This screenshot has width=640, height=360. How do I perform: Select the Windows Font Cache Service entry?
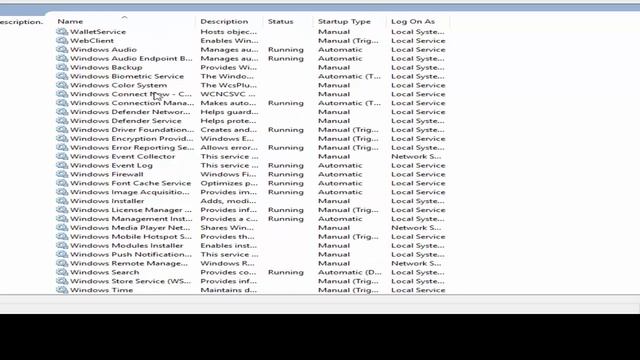pyautogui.click(x=131, y=183)
